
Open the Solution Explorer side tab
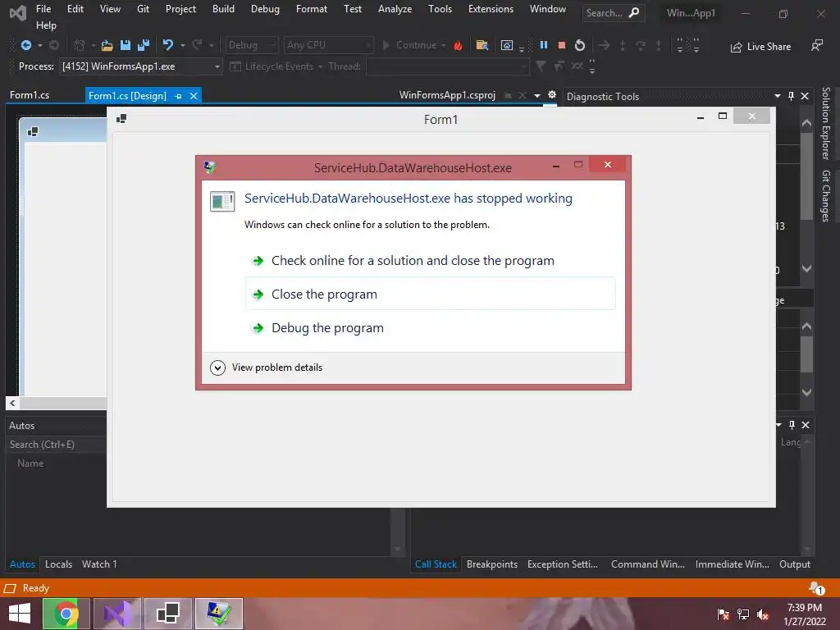(x=826, y=123)
